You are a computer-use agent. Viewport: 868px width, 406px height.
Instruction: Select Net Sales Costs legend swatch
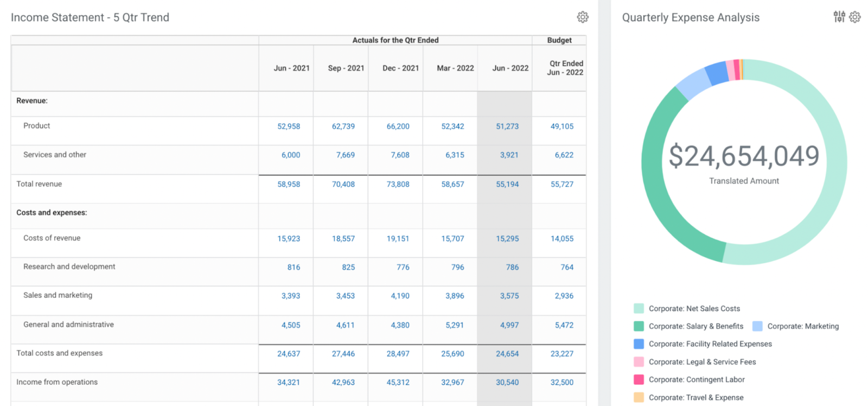(x=639, y=308)
